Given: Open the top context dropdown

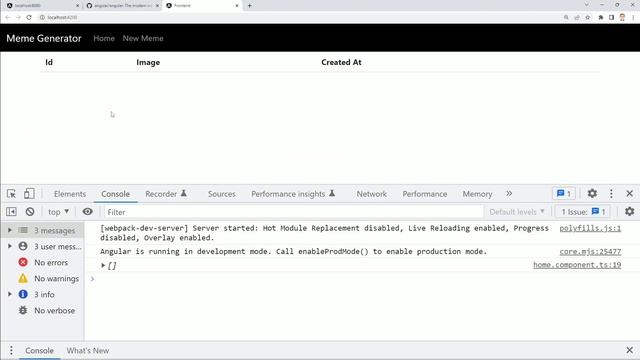Looking at the screenshot, I should [x=58, y=212].
